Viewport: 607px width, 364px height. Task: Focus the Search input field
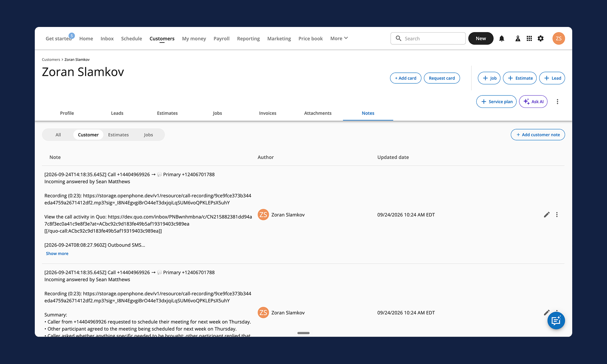pyautogui.click(x=428, y=38)
